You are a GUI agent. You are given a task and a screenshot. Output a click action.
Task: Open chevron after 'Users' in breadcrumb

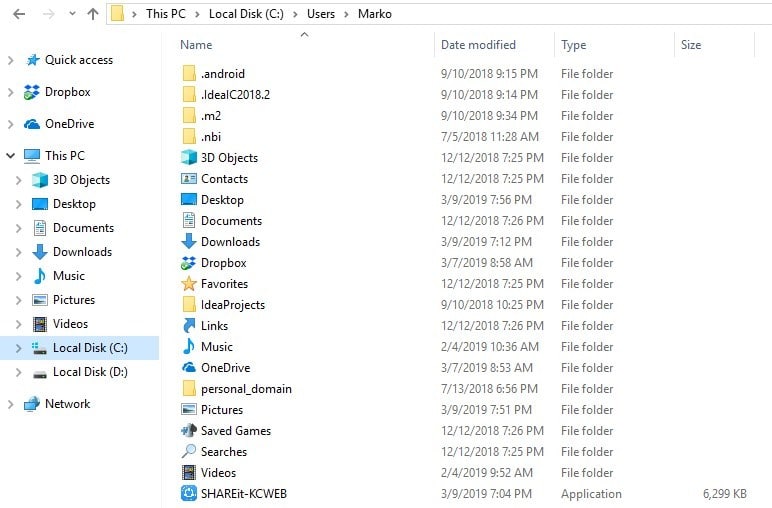click(x=346, y=14)
